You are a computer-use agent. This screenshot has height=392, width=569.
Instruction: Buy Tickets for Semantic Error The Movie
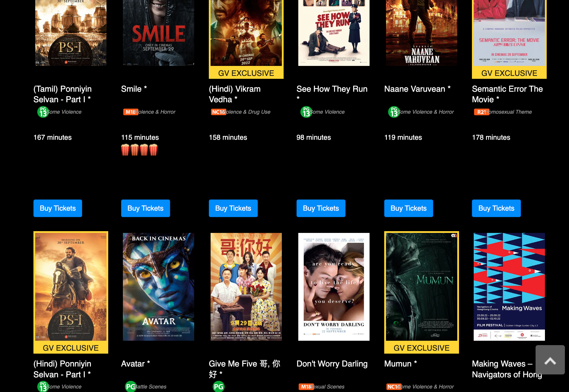point(496,208)
